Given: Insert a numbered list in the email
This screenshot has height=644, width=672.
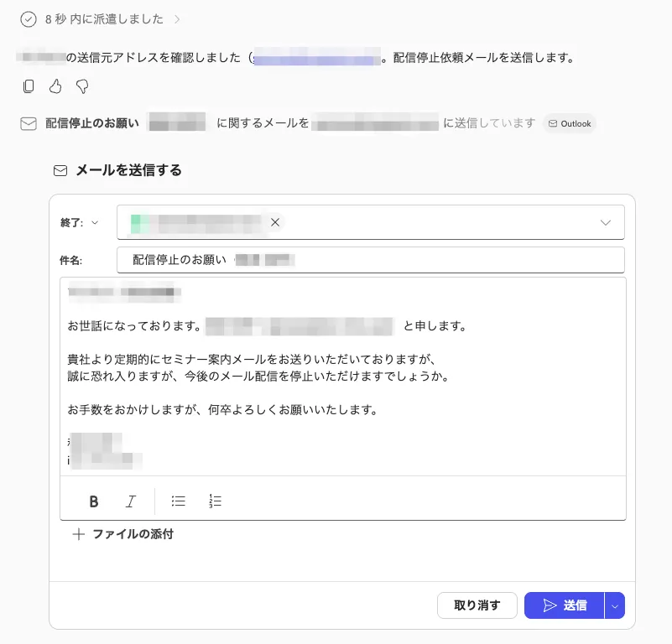Looking at the screenshot, I should pos(215,501).
